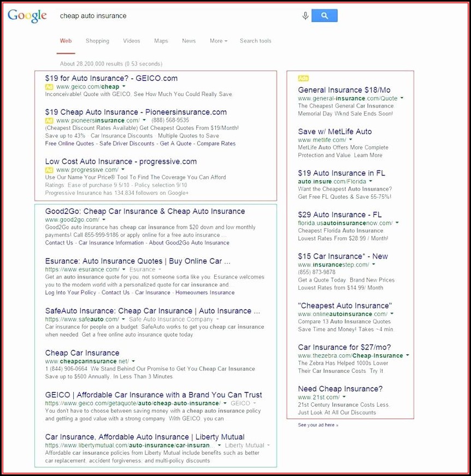The image size is (471, 476).
Task: Expand arrow beside thezebra.com/Cheap-Insurance
Action: coord(408,355)
